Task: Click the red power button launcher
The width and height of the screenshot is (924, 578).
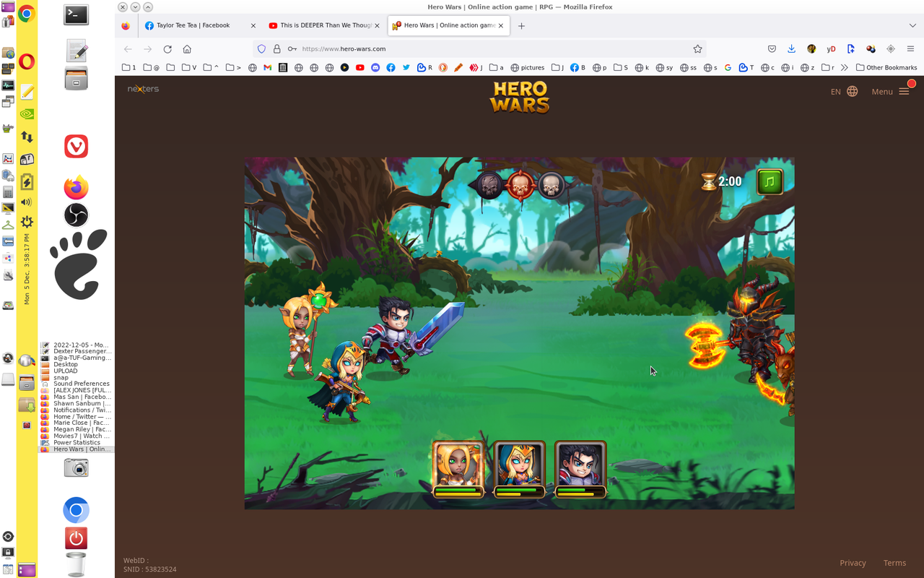Action: 77,538
